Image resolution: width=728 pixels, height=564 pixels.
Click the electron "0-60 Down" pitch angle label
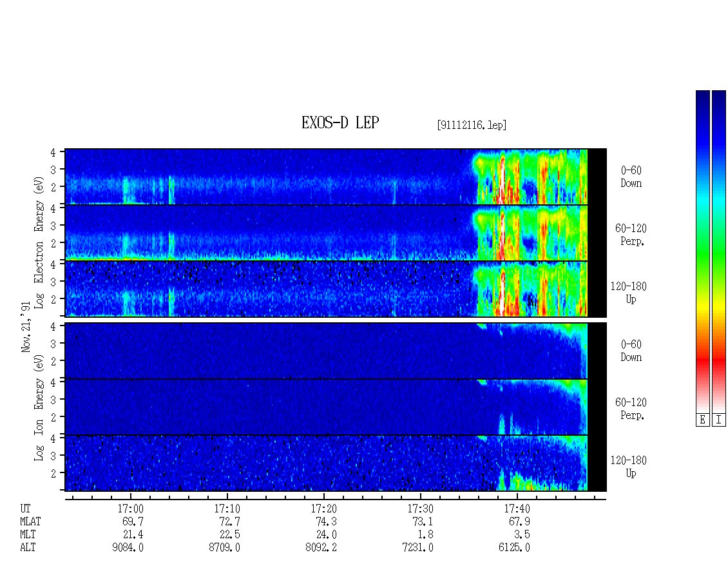(x=631, y=177)
